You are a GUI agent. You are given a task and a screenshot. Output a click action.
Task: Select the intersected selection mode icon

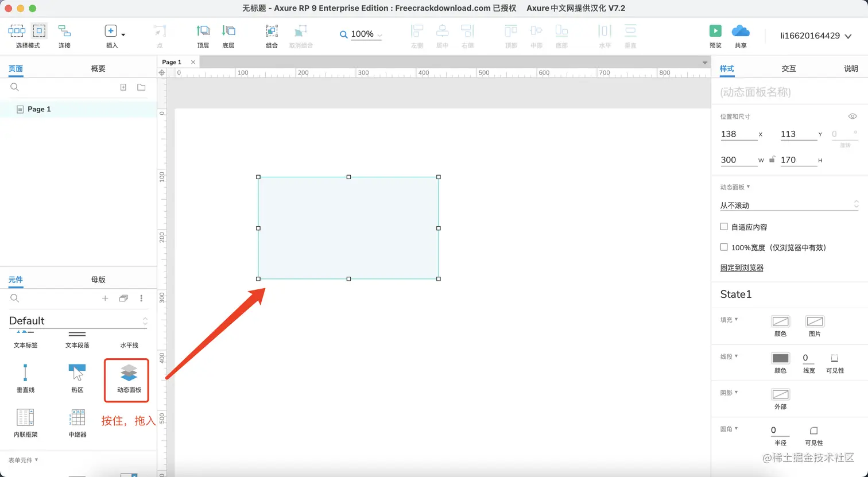click(x=17, y=31)
